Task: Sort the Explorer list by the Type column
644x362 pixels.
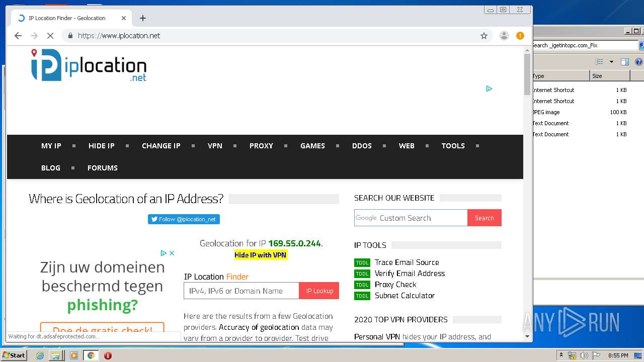Action: 561,76
